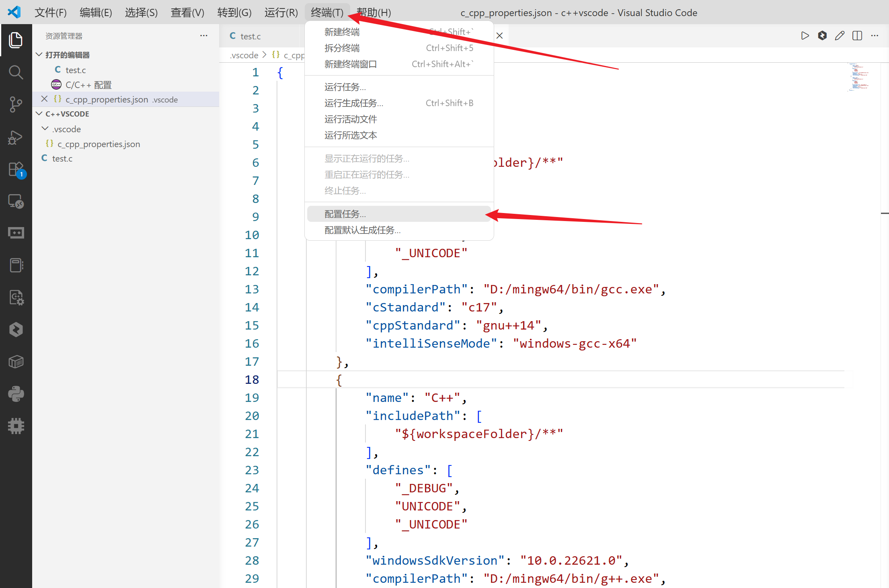This screenshot has height=588, width=889.
Task: Open editor more actions ellipsis
Action: (875, 36)
